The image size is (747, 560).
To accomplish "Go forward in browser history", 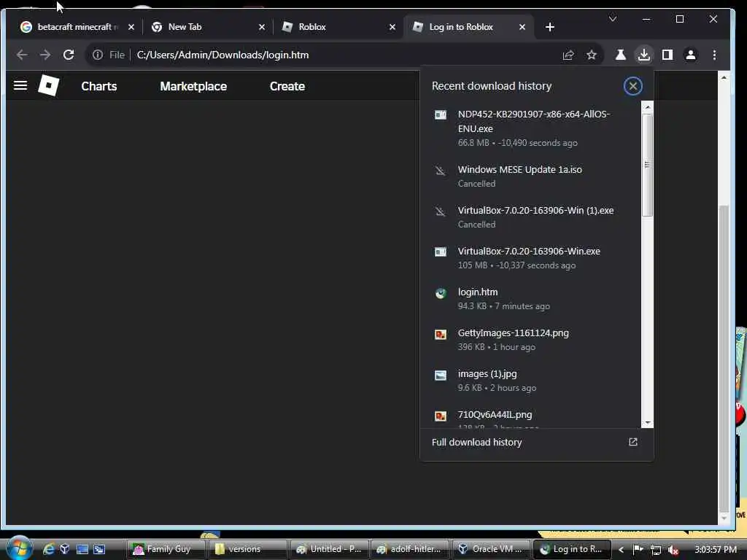I will coord(45,55).
